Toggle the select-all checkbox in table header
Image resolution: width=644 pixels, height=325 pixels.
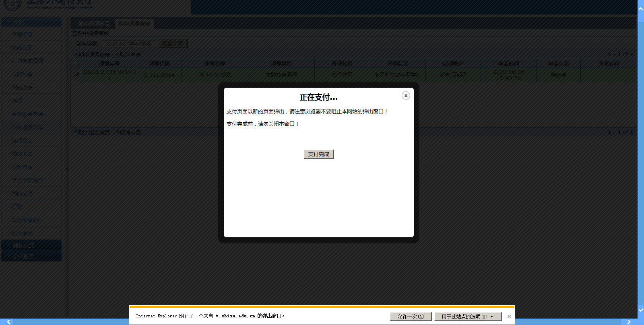point(76,64)
